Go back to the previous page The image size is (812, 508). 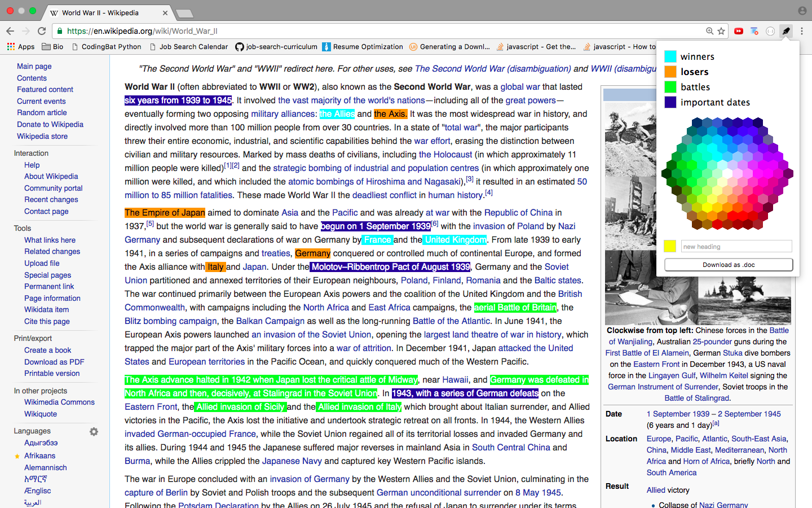10,31
